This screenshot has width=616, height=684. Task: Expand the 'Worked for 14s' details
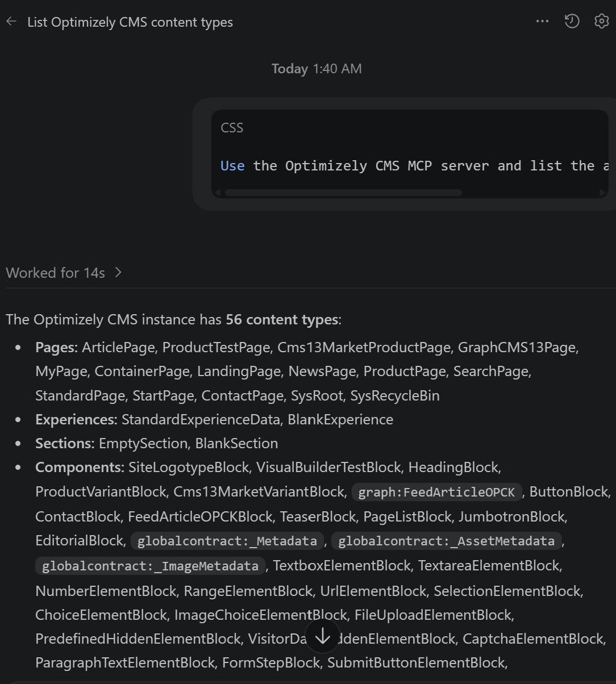pos(64,273)
